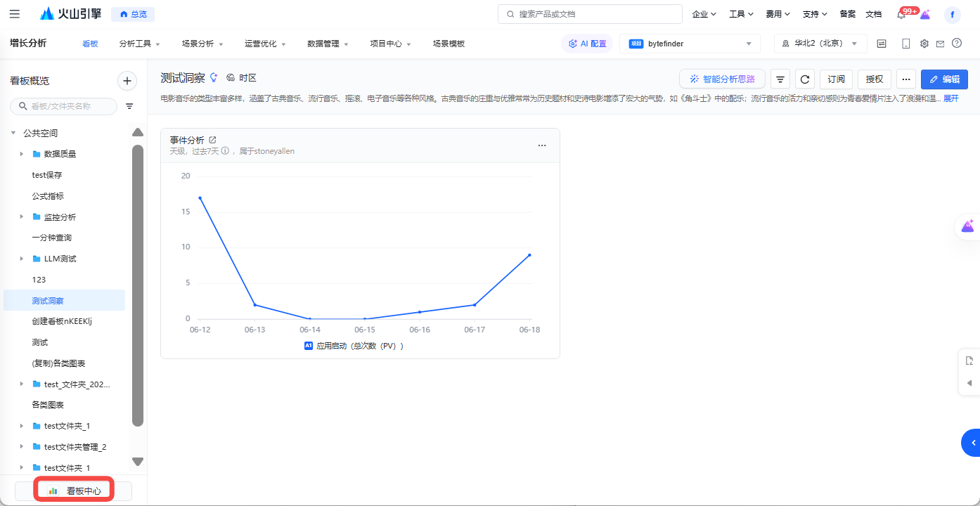Expand the 监控分析 folder

pyautogui.click(x=22, y=216)
